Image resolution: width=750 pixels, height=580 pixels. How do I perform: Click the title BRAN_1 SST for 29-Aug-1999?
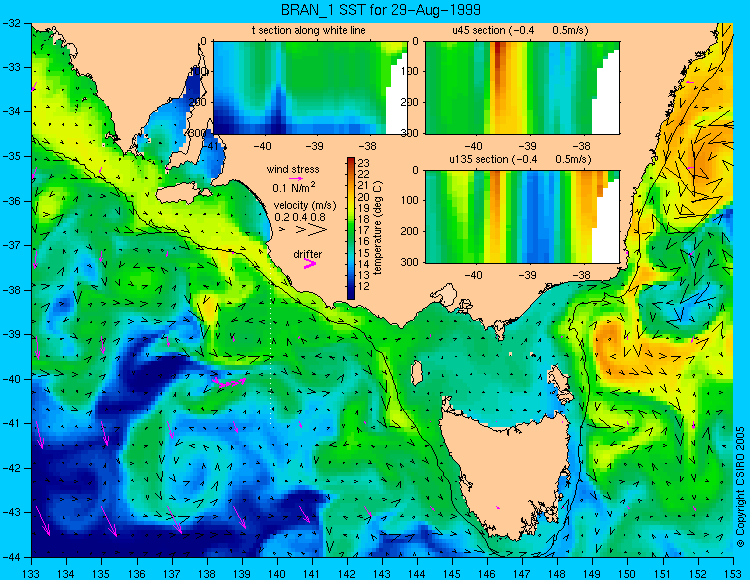click(381, 10)
